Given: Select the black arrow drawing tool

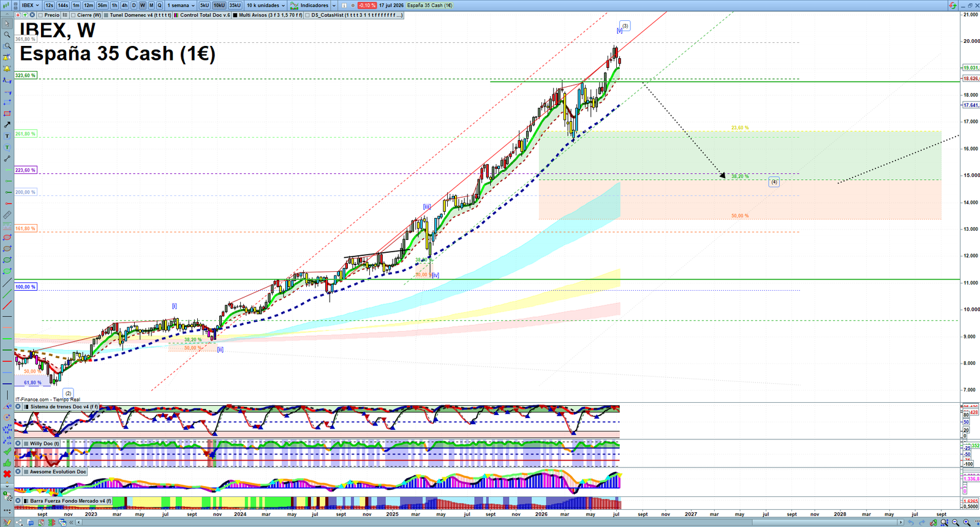Looking at the screenshot, I should 7,125.
